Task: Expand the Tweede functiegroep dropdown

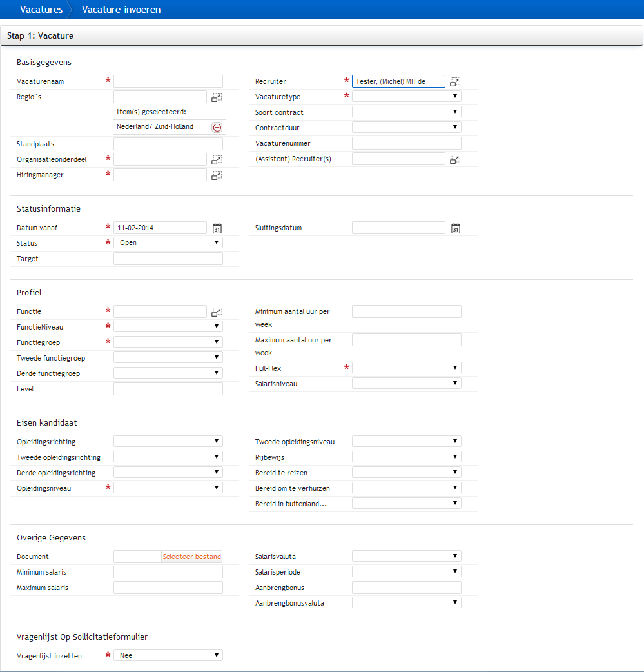Action: [x=168, y=357]
